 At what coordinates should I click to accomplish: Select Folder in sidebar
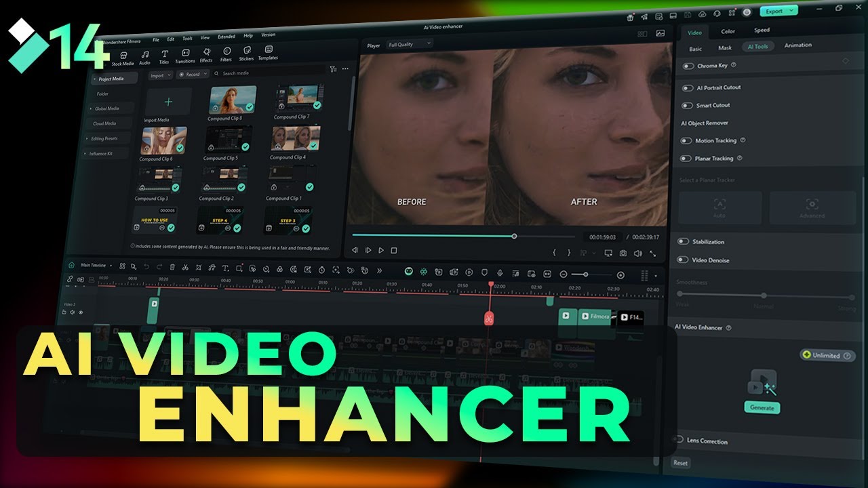pos(102,94)
